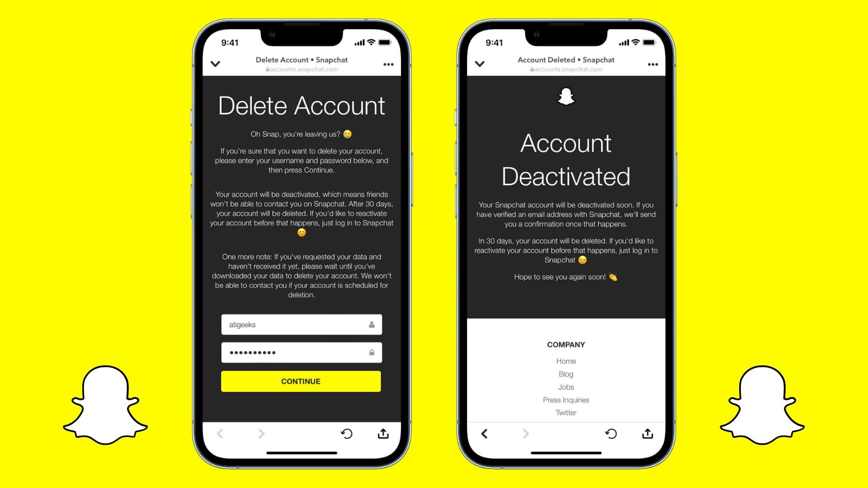The width and height of the screenshot is (868, 488).
Task: Click the Snapchat ghost icon on deactivation screen
Action: click(x=566, y=97)
